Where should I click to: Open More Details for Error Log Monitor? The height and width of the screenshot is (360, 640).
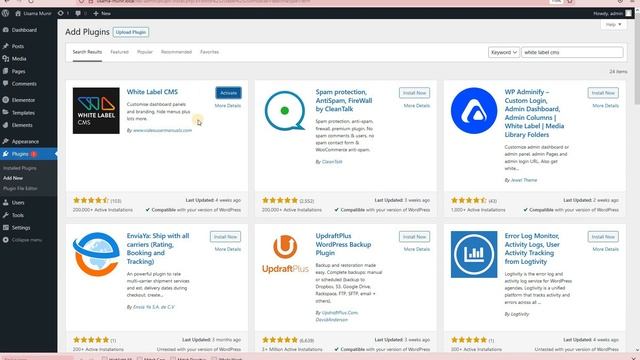coord(606,249)
